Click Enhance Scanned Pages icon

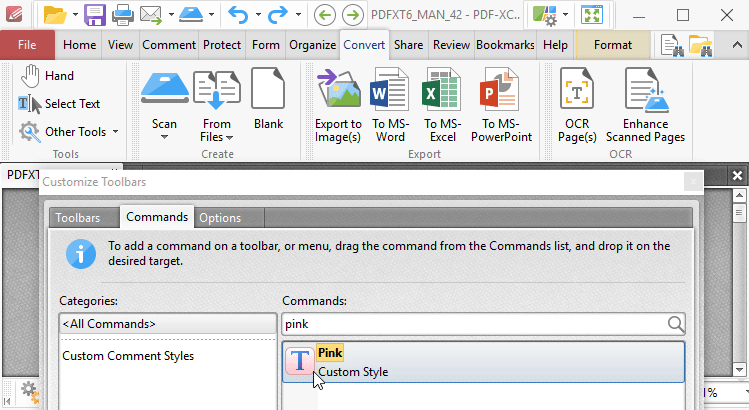click(645, 91)
